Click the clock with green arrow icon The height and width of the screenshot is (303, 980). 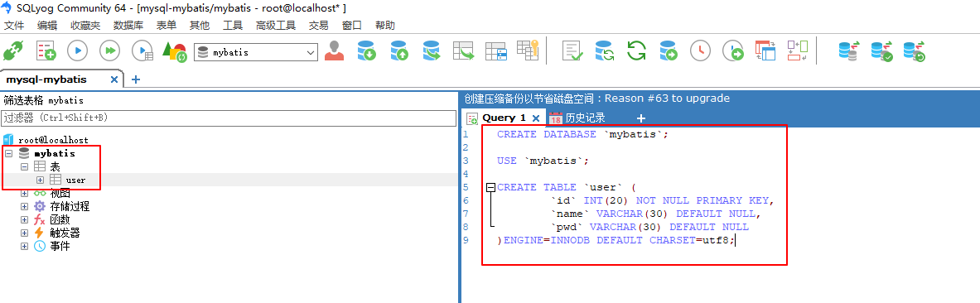(x=733, y=51)
